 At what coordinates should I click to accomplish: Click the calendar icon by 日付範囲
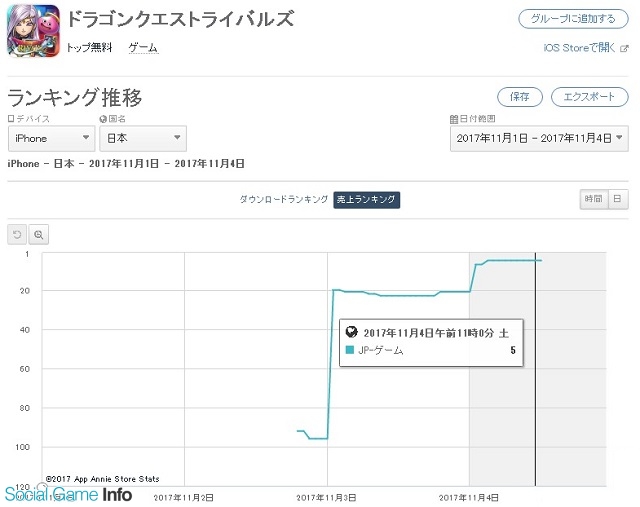(x=453, y=119)
